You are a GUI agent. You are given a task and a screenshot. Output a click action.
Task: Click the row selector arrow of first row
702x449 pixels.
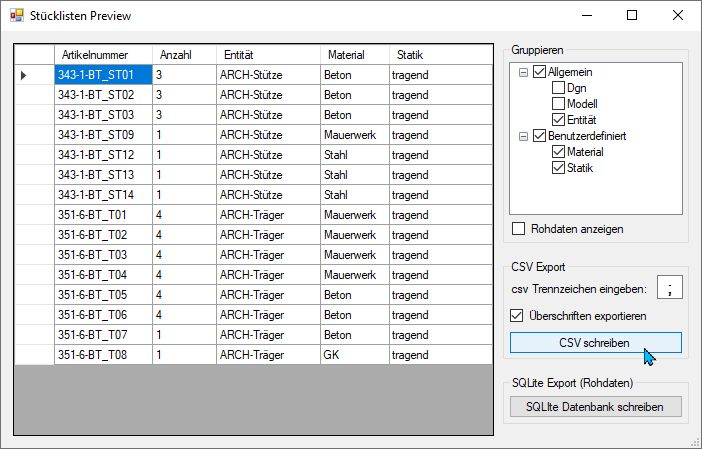tap(24, 75)
